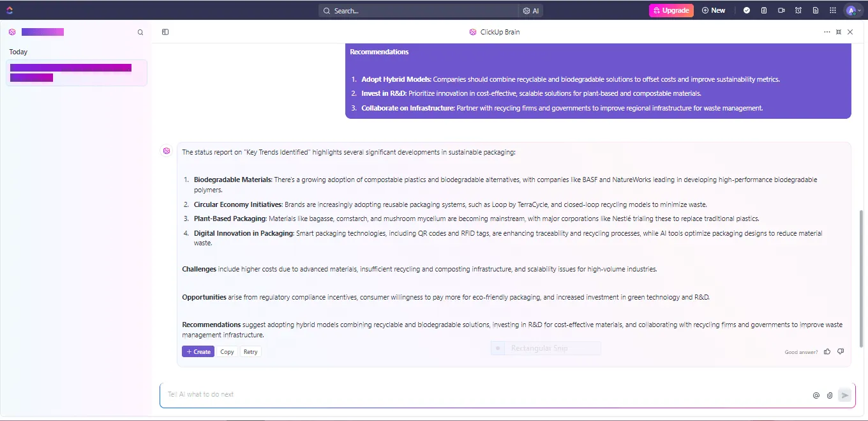The image size is (868, 421).
Task: Select the chat entry under Today
Action: pos(77,73)
